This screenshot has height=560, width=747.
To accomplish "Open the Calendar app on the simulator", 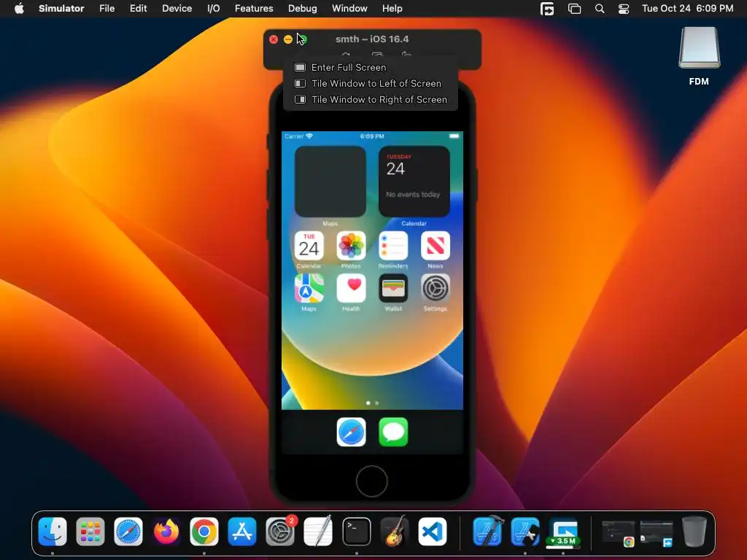I will click(x=309, y=246).
